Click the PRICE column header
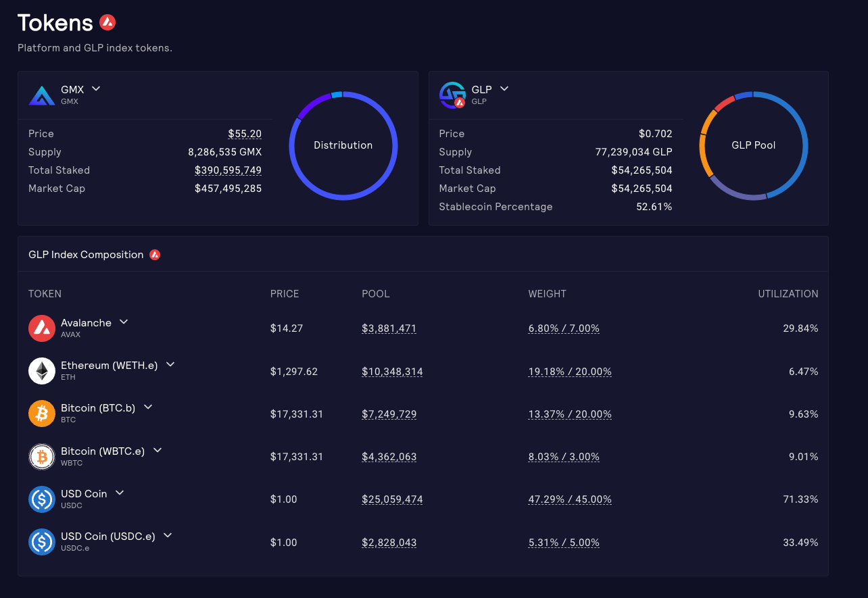This screenshot has height=598, width=868. (285, 294)
